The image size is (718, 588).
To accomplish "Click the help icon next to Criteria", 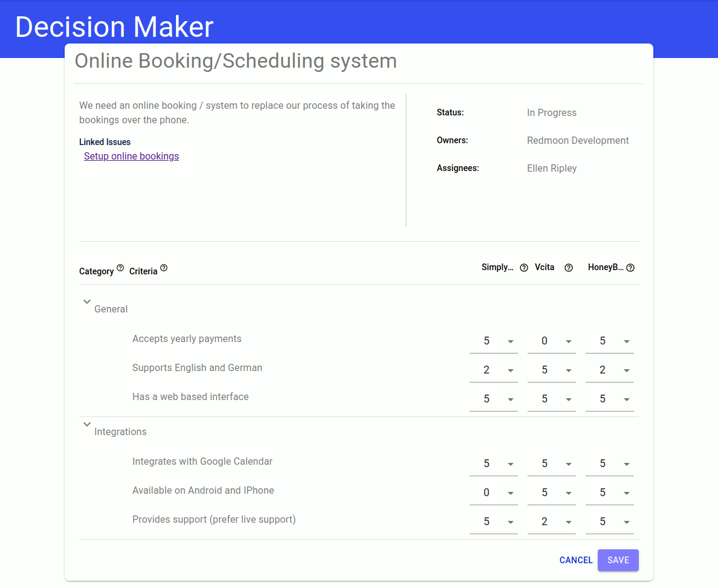I will tap(163, 268).
